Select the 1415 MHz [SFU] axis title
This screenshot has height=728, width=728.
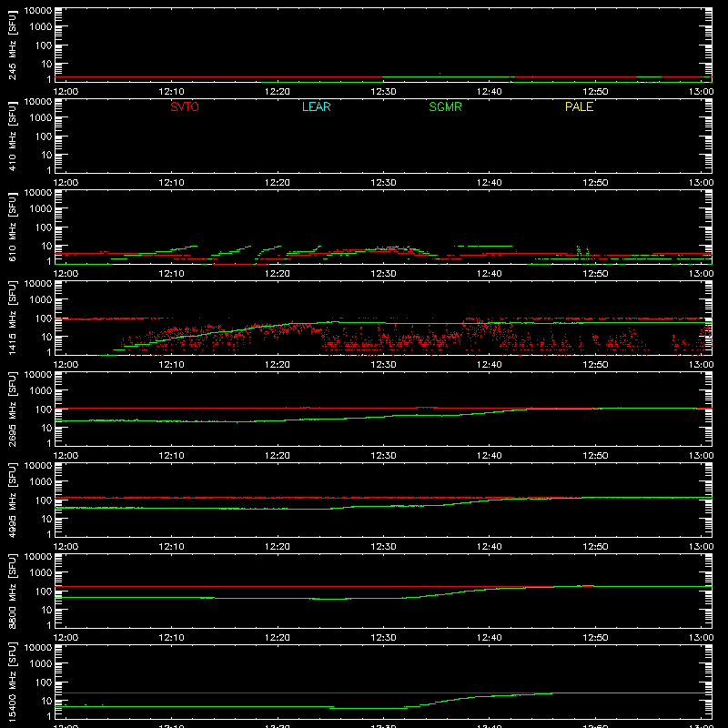click(13, 318)
